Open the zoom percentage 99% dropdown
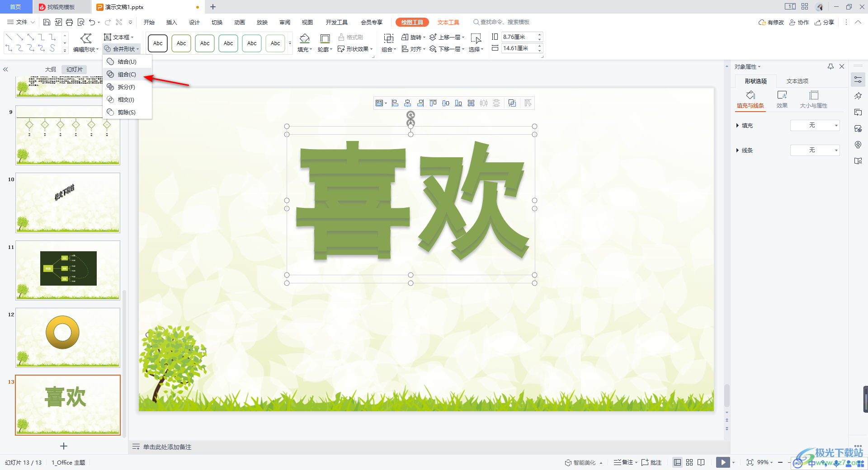The height and width of the screenshot is (470, 868). click(x=765, y=462)
